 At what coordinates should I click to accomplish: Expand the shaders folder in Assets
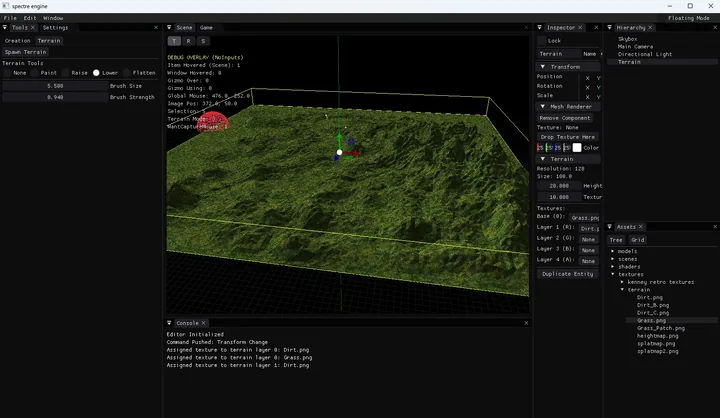613,267
